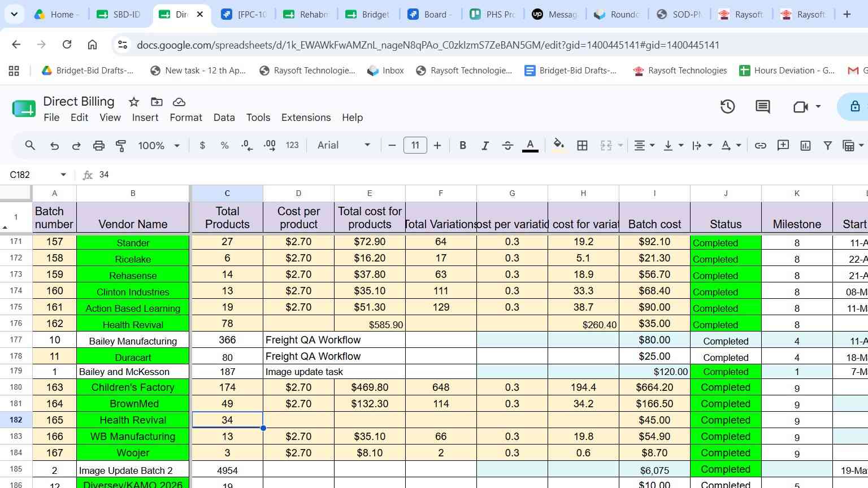Toggle italic formatting
The width and height of the screenshot is (868, 488).
[x=485, y=146]
